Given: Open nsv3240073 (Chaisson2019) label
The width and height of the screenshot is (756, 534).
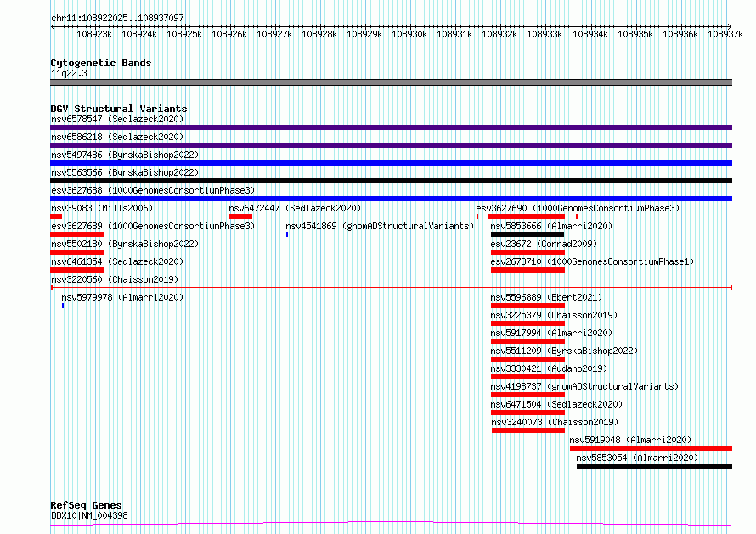Looking at the screenshot, I should point(555,422).
